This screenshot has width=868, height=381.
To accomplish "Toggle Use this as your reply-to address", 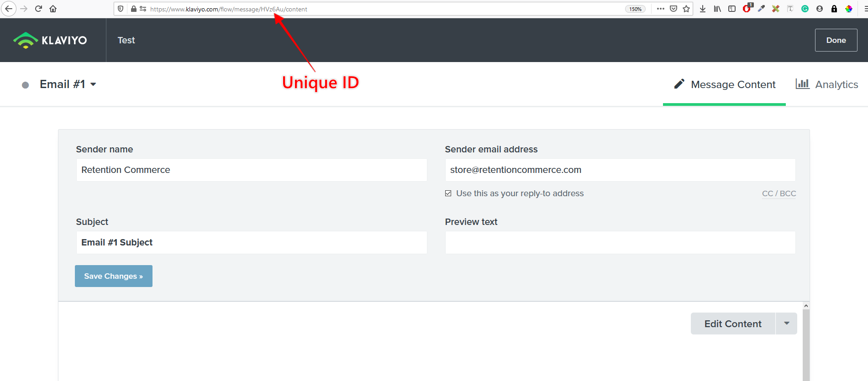I will (448, 193).
